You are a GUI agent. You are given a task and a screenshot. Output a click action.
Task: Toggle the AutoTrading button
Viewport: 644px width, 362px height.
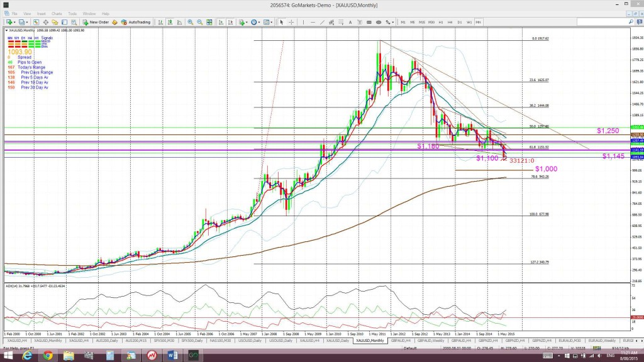click(x=136, y=22)
